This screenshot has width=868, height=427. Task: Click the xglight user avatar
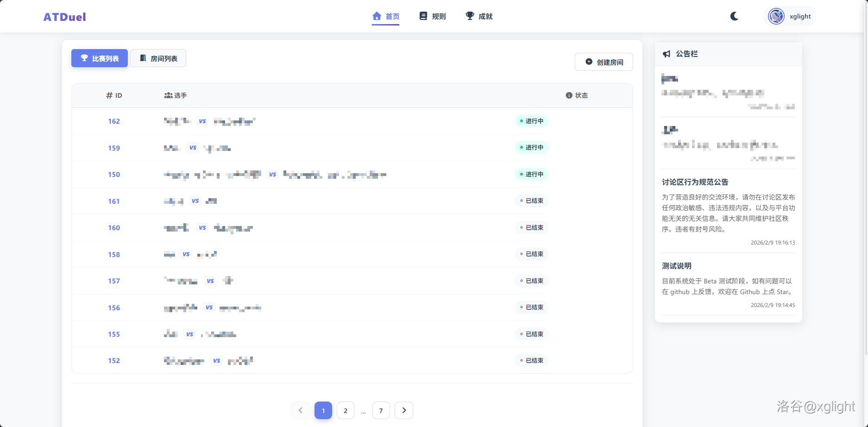[776, 16]
